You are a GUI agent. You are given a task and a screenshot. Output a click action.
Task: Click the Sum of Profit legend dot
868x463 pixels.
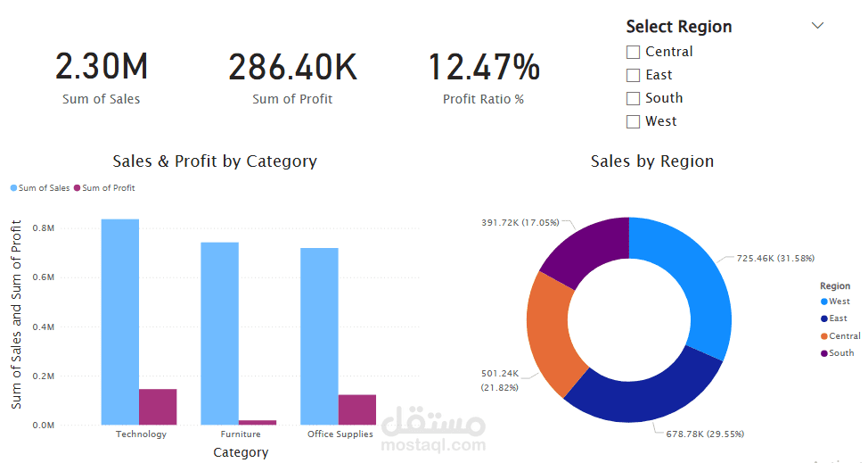(77, 188)
